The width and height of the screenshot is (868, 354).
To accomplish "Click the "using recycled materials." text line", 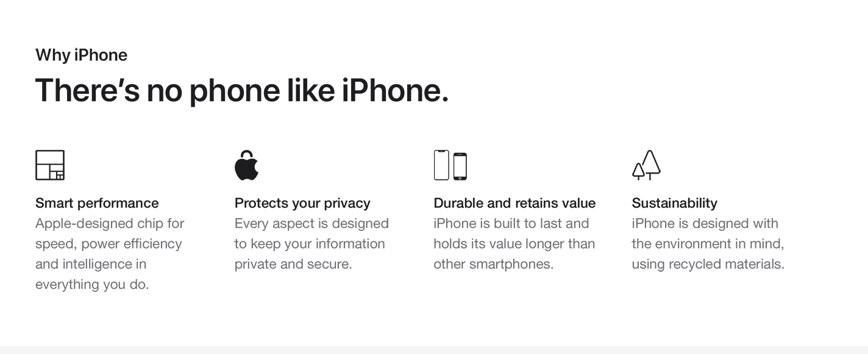I will coord(708,264).
